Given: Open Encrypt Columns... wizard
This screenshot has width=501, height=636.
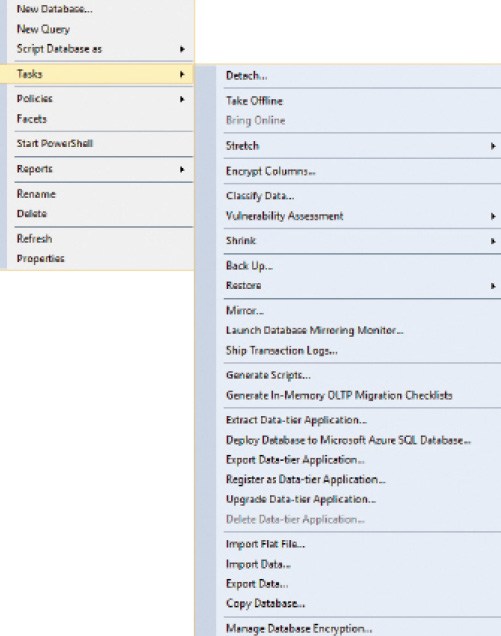Looking at the screenshot, I should pyautogui.click(x=271, y=171).
